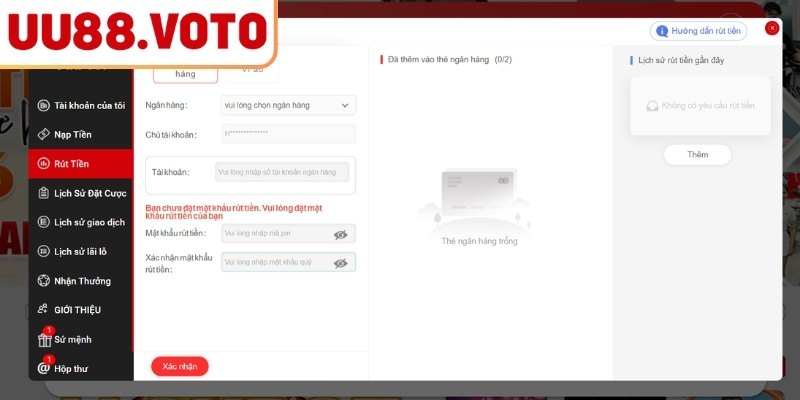This screenshot has height=400, width=800.
Task: Toggle eye icon in 'Xác nhận mật khẩu' field
Action: click(x=341, y=263)
